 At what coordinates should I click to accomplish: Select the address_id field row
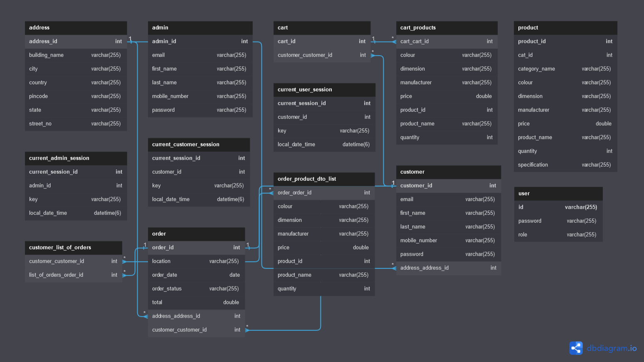pos(76,42)
